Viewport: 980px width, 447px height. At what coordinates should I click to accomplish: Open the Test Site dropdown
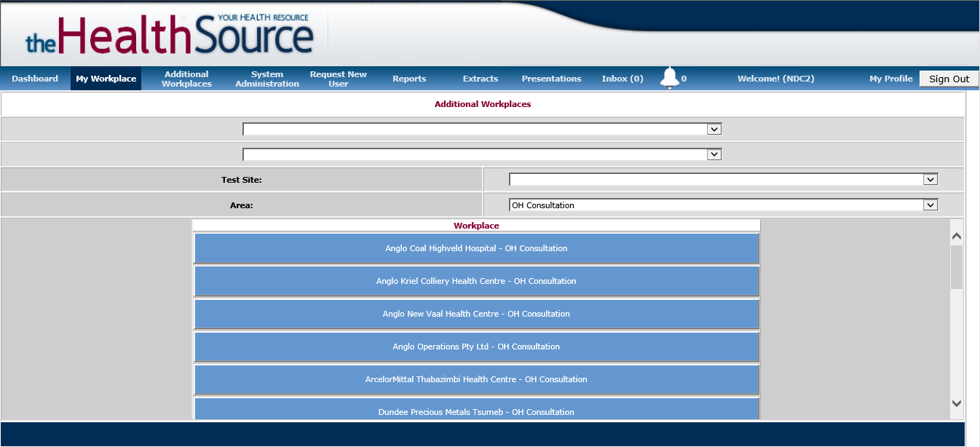(724, 179)
